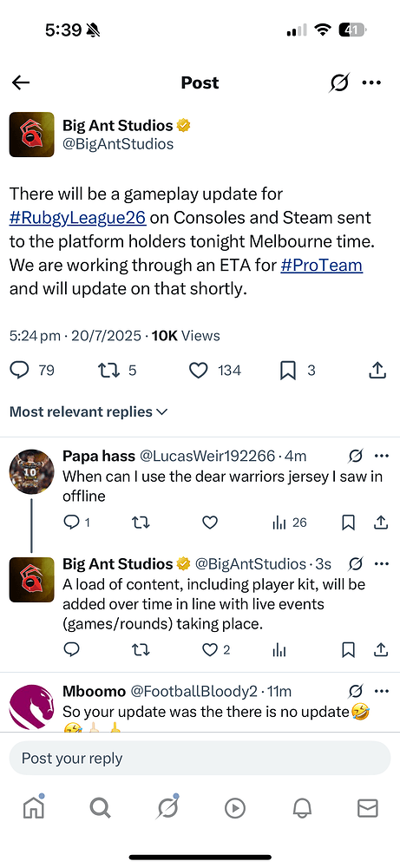The image size is (400, 868).
Task: Repost the main post with 5 reposts
Action: (109, 370)
